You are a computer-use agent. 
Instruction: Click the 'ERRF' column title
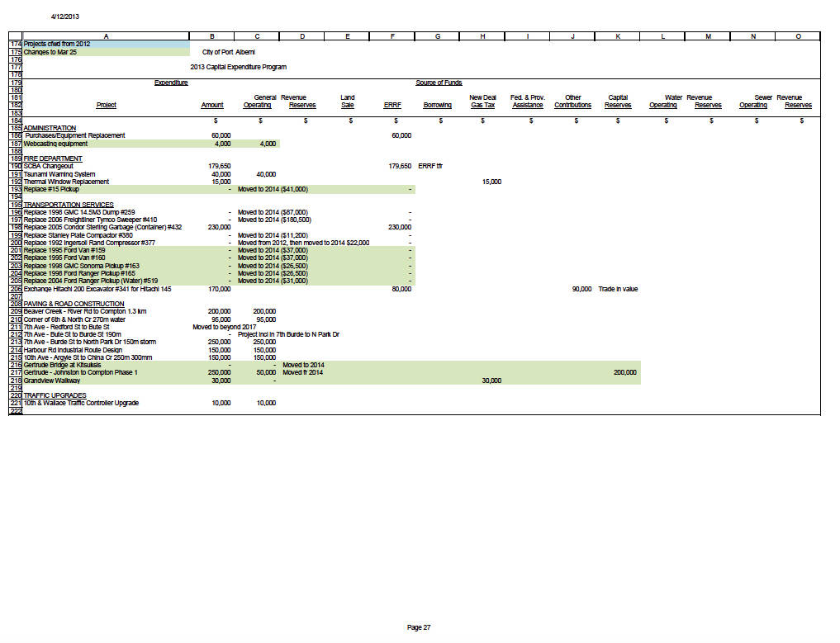coord(392,105)
